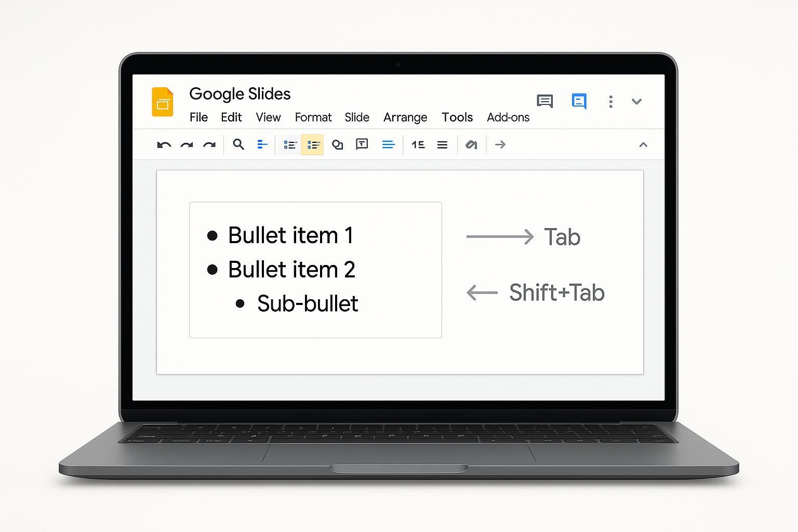Toggle the highlighted bulleted list button

(x=312, y=145)
